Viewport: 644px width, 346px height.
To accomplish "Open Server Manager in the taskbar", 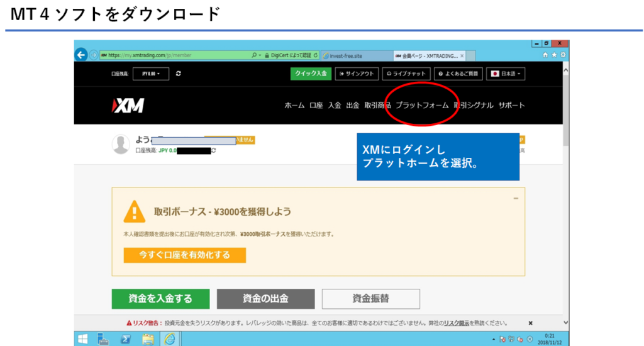I will point(103,339).
